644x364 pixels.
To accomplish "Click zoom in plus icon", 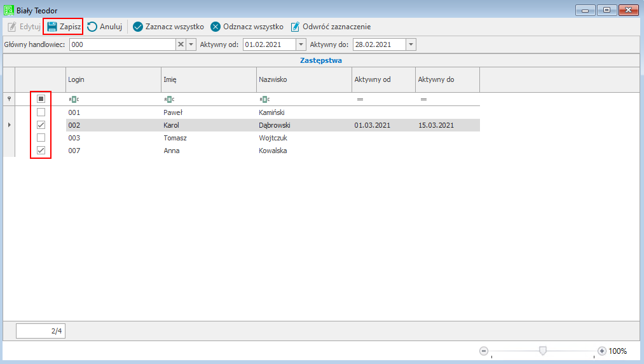I will [602, 351].
